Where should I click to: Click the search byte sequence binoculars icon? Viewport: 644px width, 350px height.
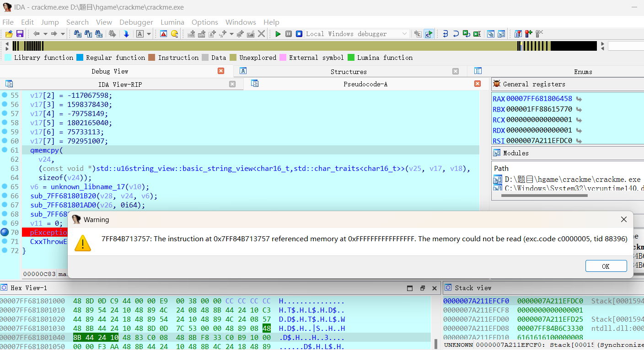[100, 34]
